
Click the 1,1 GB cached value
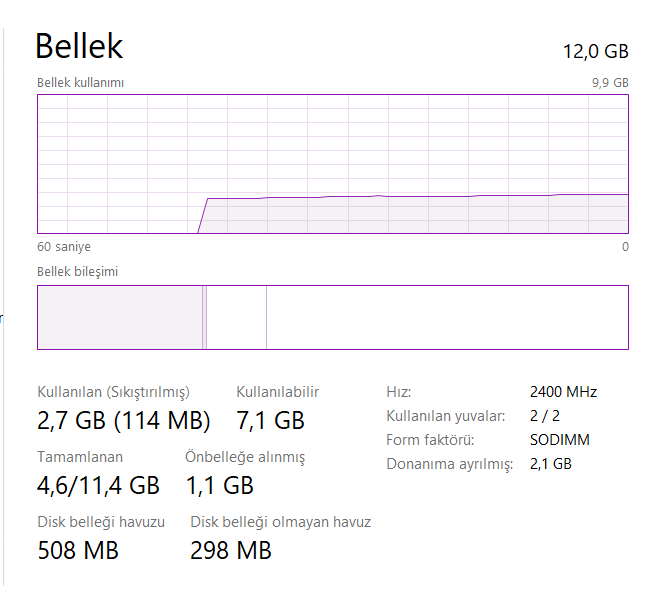(x=219, y=485)
